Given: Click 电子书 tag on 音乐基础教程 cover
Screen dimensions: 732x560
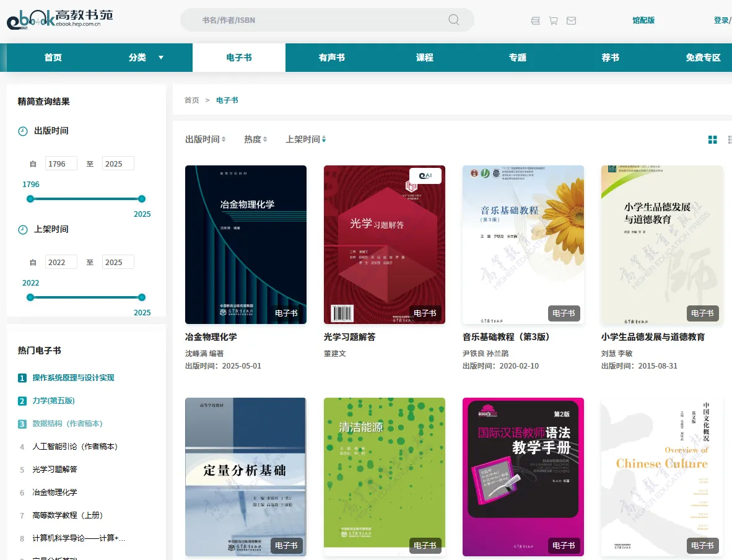Looking at the screenshot, I should click(564, 313).
